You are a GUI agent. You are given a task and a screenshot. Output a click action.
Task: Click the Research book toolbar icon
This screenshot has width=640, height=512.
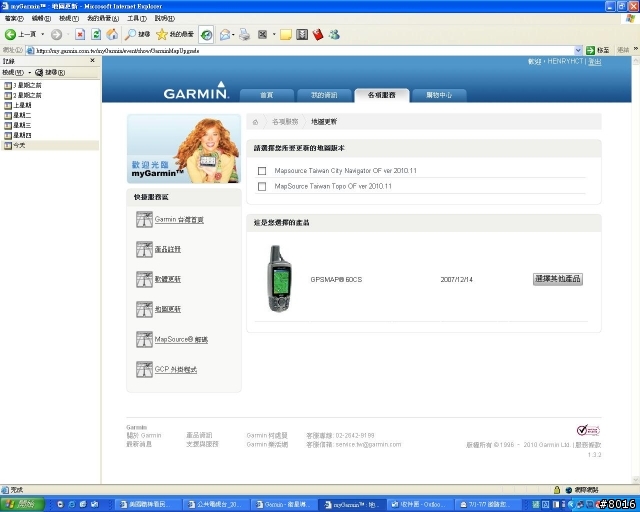click(x=302, y=35)
